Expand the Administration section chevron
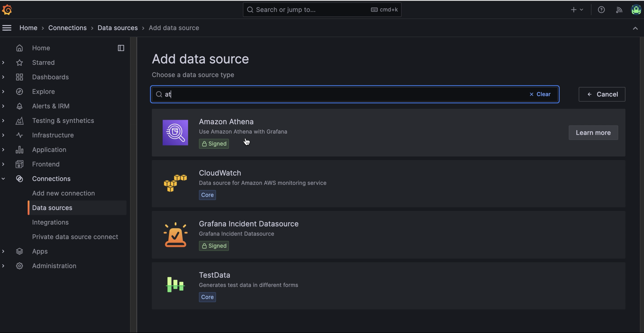644x333 pixels. coord(3,266)
